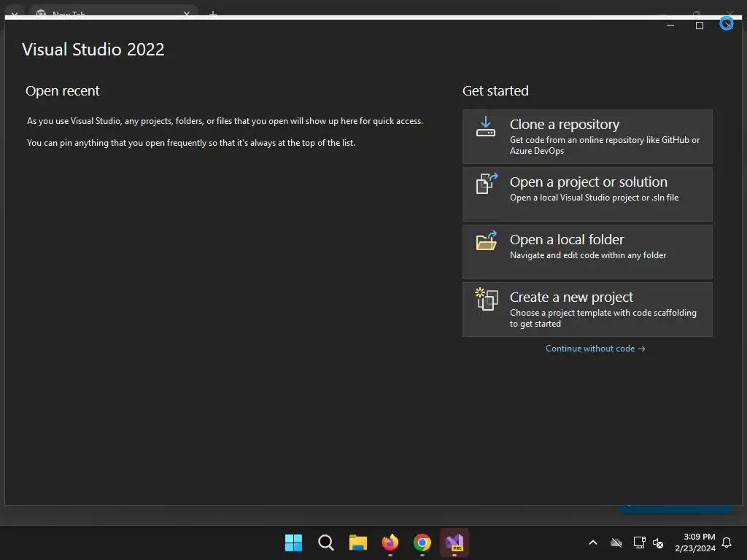
Task: Click the Open a project or solution icon
Action: pos(487,183)
